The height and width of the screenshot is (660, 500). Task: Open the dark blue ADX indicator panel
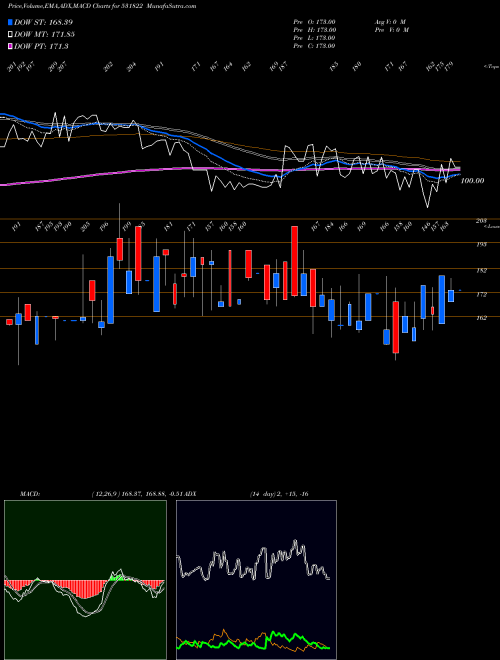tap(256, 580)
